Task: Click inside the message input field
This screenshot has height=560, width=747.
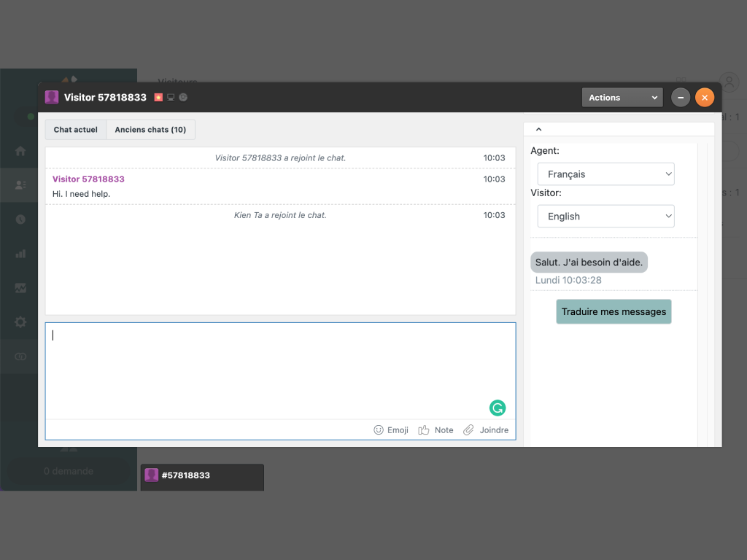Action: pyautogui.click(x=280, y=365)
